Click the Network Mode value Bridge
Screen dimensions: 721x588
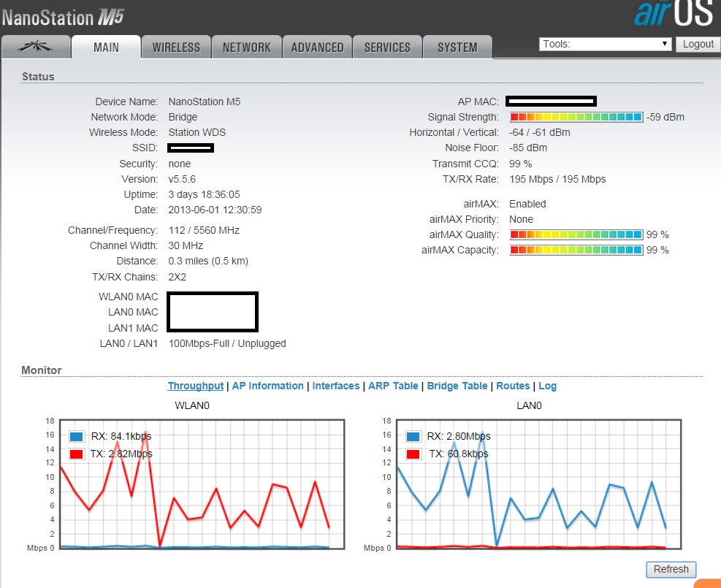[x=183, y=117]
